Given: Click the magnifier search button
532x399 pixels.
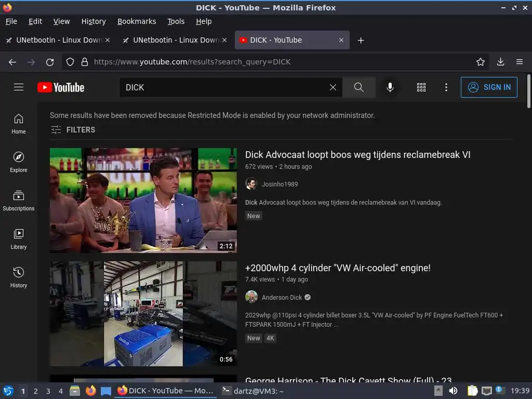Looking at the screenshot, I should point(358,87).
